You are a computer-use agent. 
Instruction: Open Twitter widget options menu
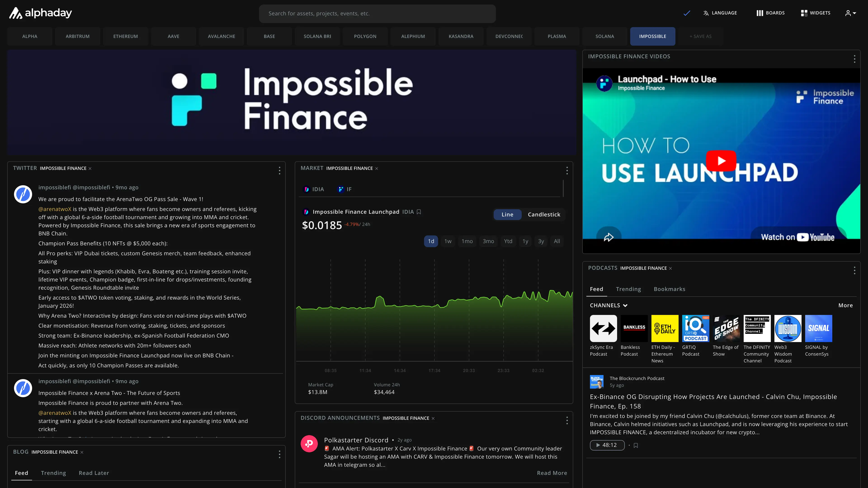279,171
